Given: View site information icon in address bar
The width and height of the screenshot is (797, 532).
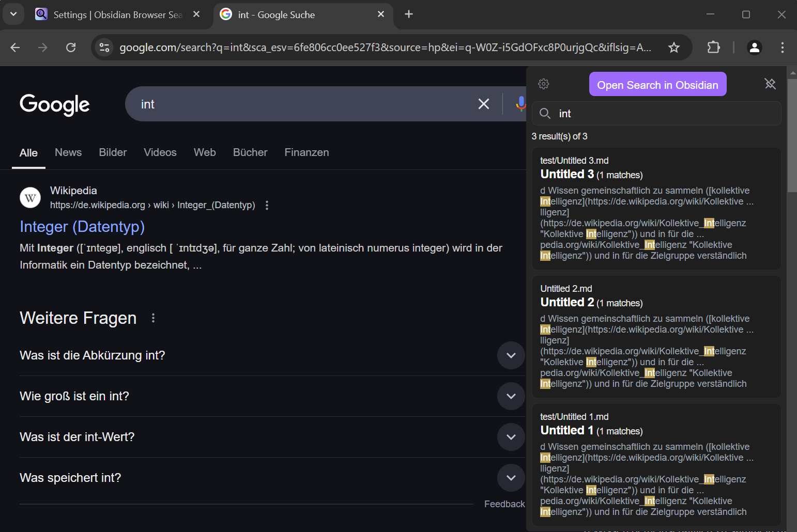Looking at the screenshot, I should 104,48.
